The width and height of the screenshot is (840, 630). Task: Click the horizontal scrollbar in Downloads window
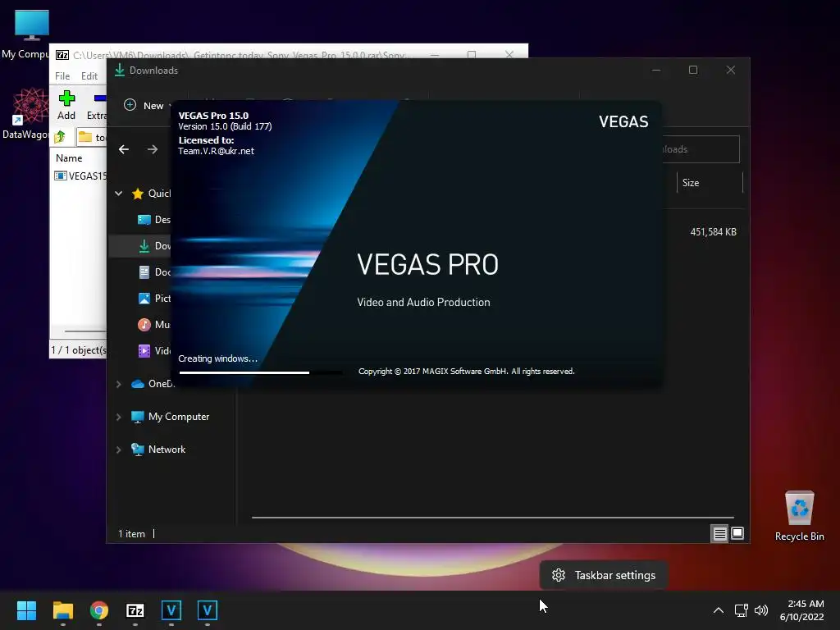point(492,518)
